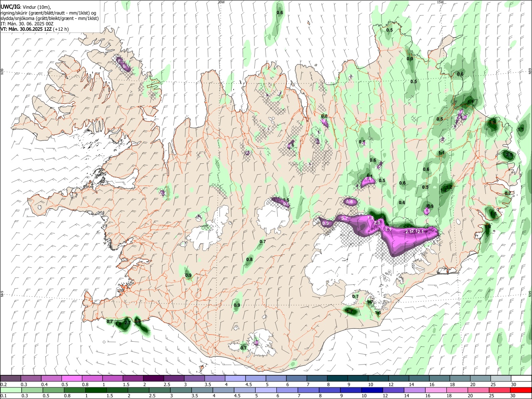Click the snow legend swatch labeled 10
The image size is (532, 399).
click(x=378, y=379)
